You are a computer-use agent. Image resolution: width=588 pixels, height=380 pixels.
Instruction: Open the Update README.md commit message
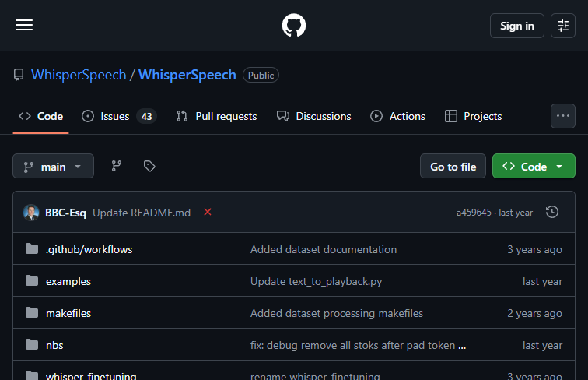tap(142, 213)
